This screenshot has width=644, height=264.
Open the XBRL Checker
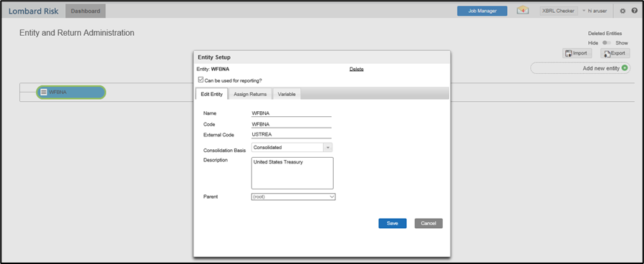558,11
